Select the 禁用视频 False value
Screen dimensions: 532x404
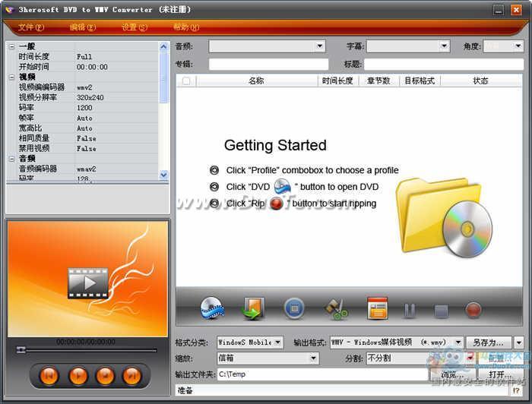(87, 148)
